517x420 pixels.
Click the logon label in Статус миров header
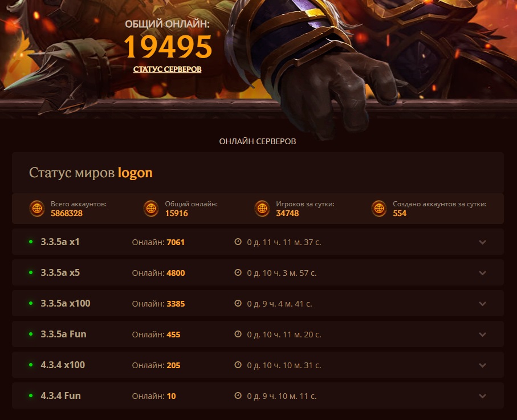tap(135, 173)
